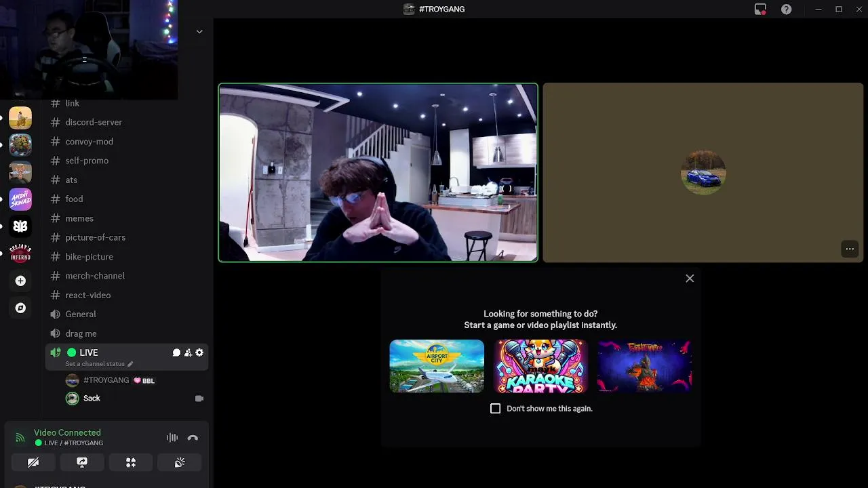Launch the third purple monster activity
This screenshot has height=488, width=868.
click(644, 366)
